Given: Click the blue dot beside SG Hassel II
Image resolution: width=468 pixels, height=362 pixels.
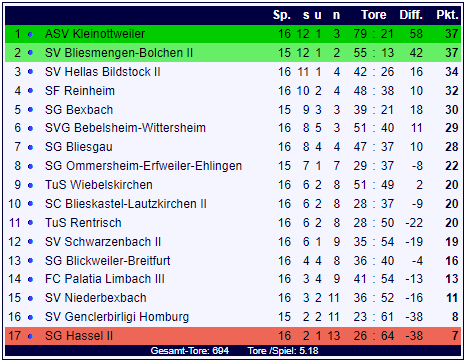Looking at the screenshot, I should [30, 336].
